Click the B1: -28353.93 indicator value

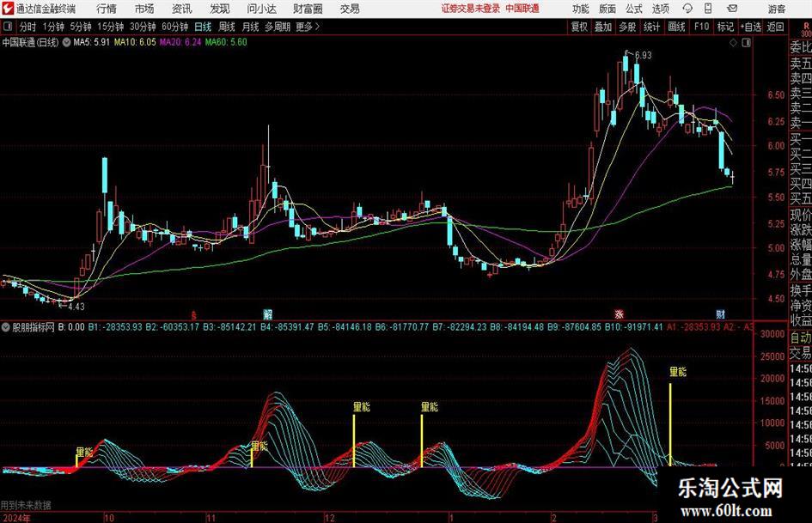(x=115, y=327)
